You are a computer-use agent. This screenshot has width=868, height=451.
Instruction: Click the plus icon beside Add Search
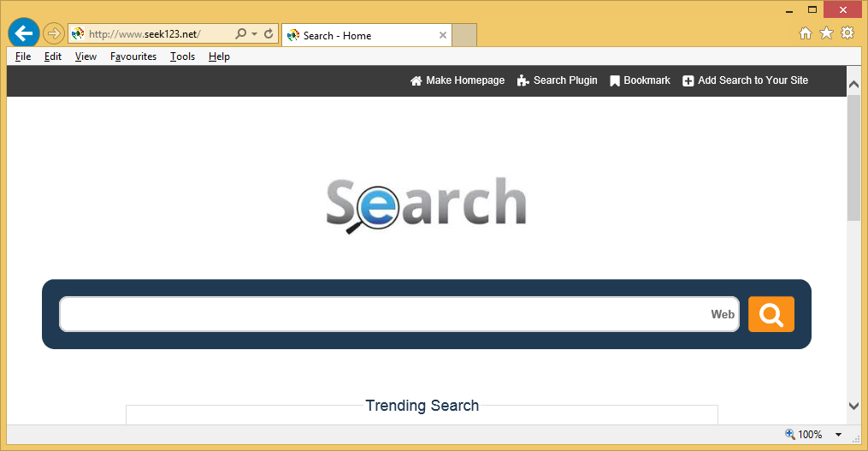coord(688,81)
